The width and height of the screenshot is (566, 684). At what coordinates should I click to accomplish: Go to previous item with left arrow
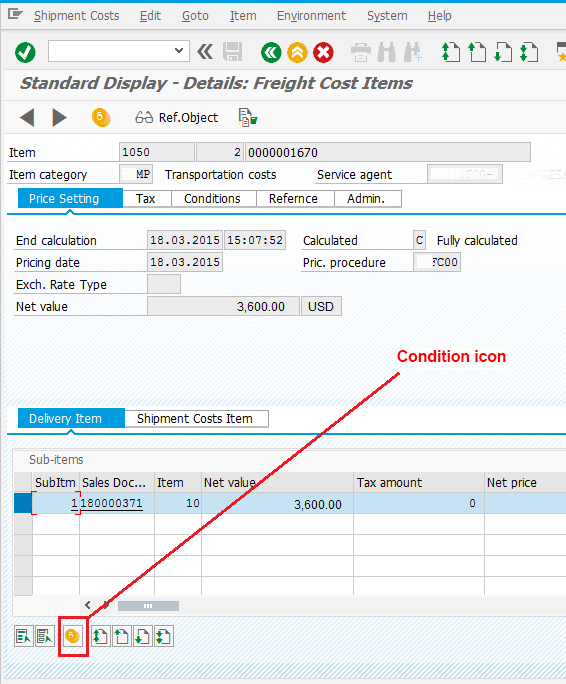point(27,117)
